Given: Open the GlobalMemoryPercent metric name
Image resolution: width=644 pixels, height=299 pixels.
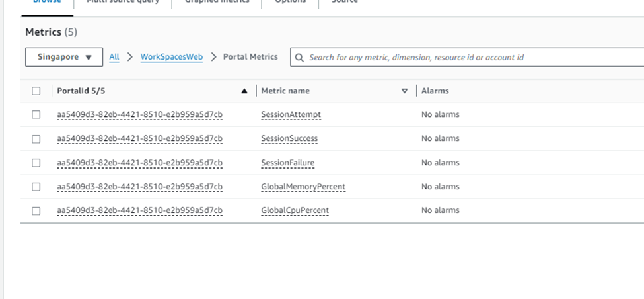Looking at the screenshot, I should (x=303, y=187).
